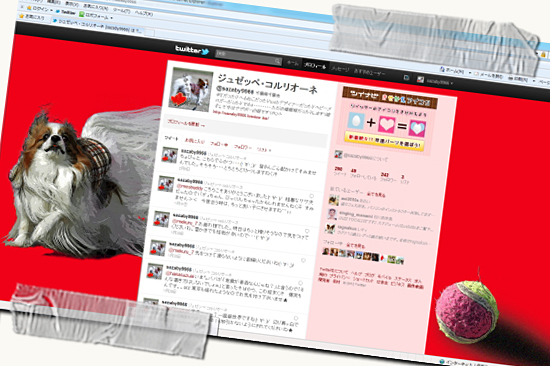Click the sazaby0966 username on the first tweet

(194, 152)
